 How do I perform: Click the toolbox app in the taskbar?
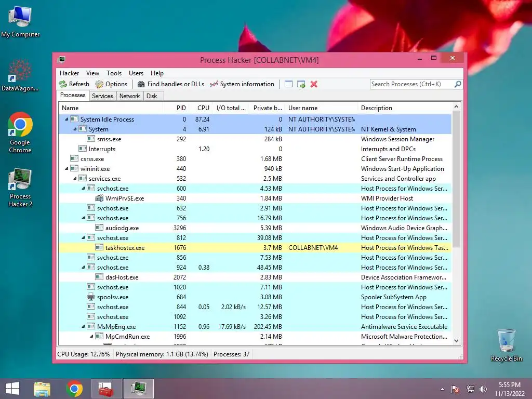tap(106, 389)
